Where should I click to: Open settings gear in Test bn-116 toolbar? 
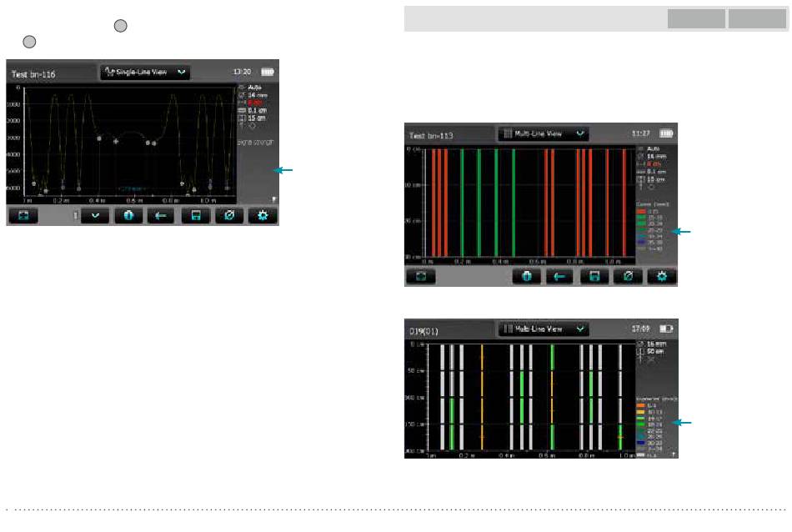point(263,216)
